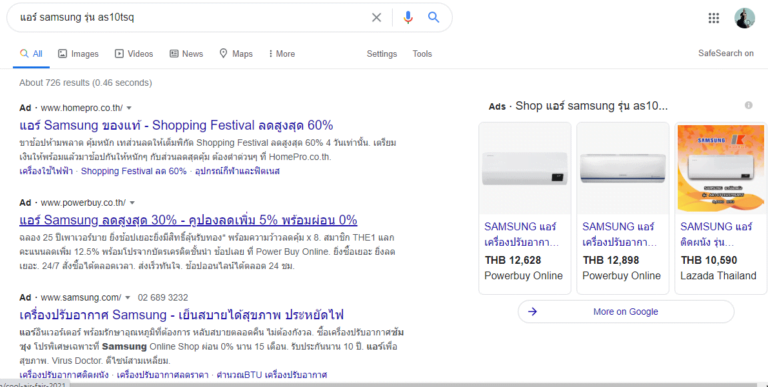Switch to the Videos tab
This screenshot has width=768, height=387.
[134, 54]
